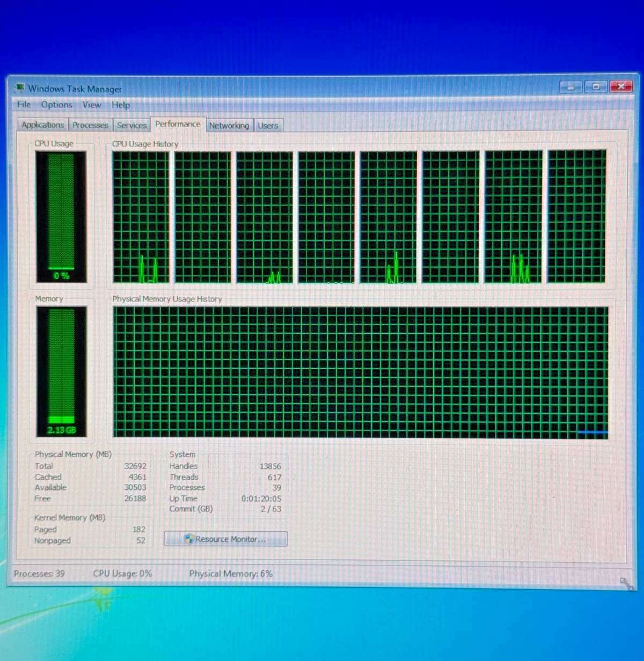Maximize the Task Manager window
The image size is (644, 661).
pyautogui.click(x=596, y=86)
